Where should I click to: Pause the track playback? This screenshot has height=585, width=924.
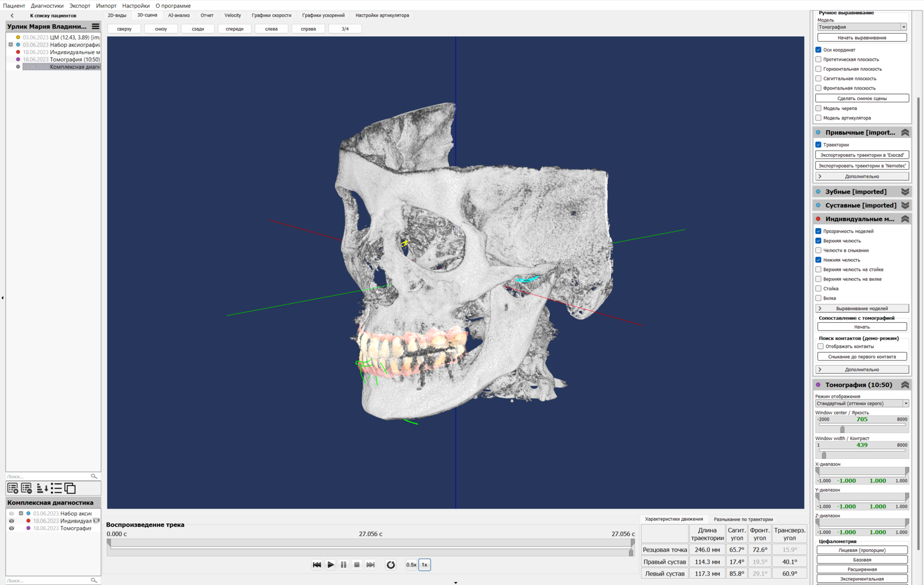point(344,565)
